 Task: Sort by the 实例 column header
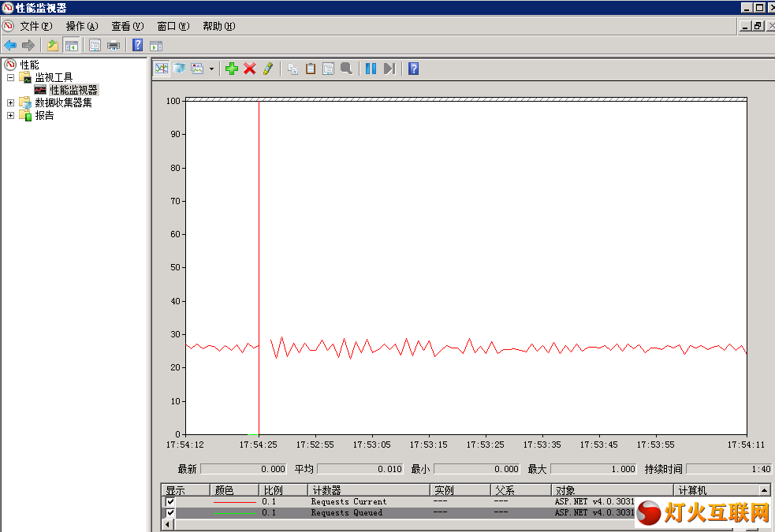[x=460, y=490]
